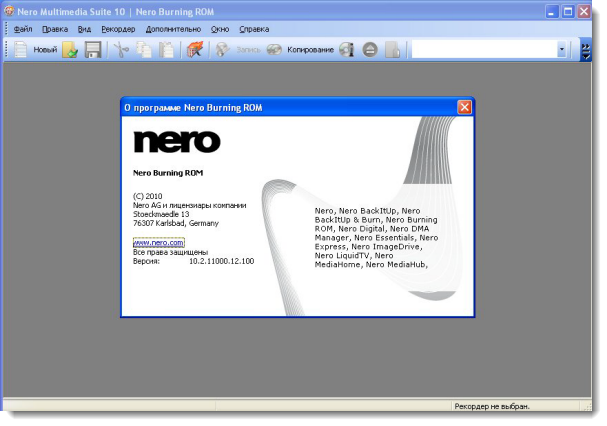The image size is (607, 426).
Task: Select the Copy pages icon
Action: point(144,50)
